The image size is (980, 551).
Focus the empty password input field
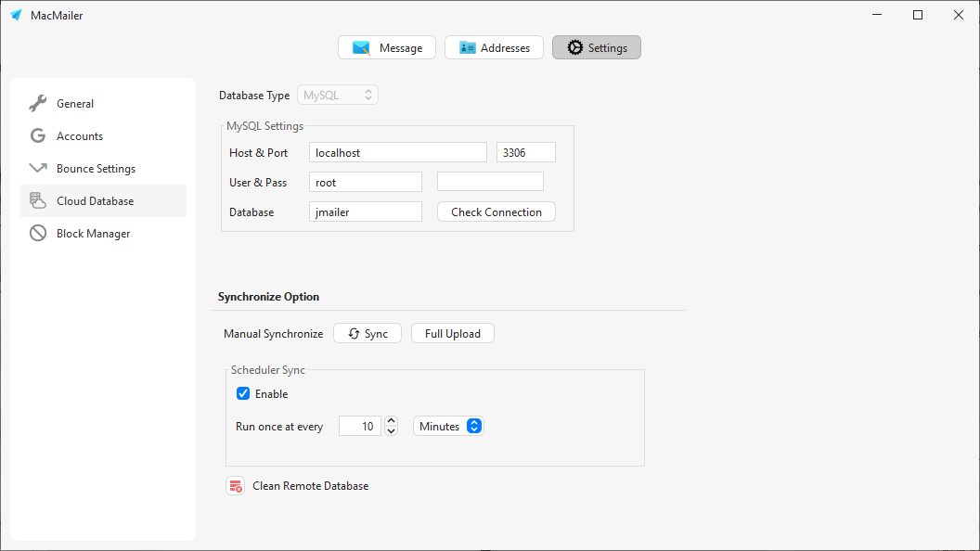pos(490,183)
